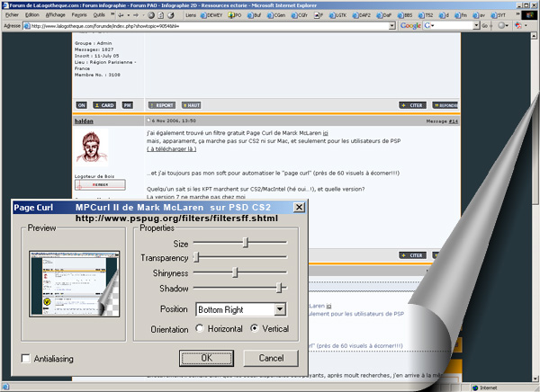This screenshot has height=392, width=540.
Task: Close the Page Curl dialog with X
Action: [x=299, y=207]
